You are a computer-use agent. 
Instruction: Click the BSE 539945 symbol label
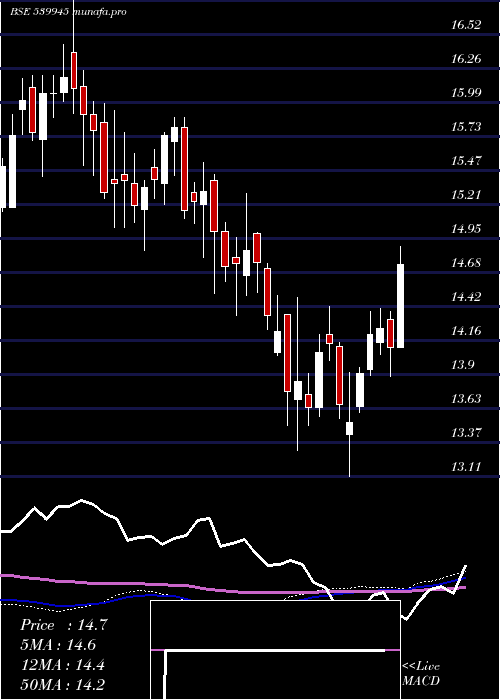pos(40,12)
